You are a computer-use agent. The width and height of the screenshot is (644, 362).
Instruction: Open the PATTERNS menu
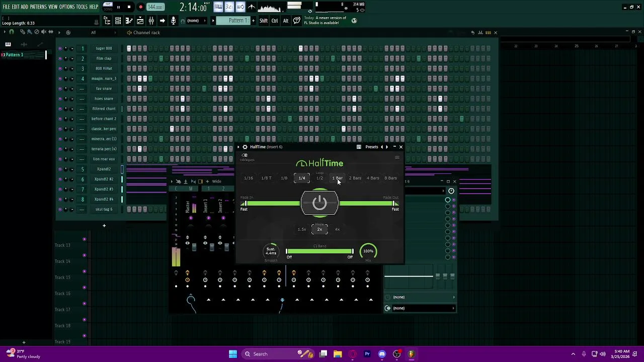(38, 7)
